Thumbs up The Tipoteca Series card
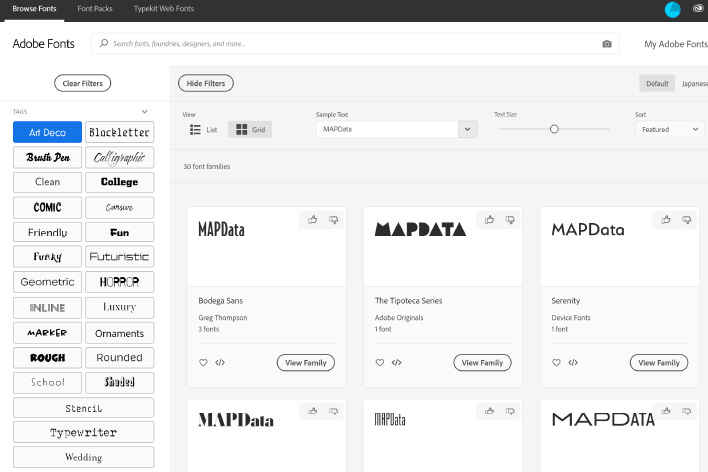The image size is (708, 472). [x=489, y=220]
